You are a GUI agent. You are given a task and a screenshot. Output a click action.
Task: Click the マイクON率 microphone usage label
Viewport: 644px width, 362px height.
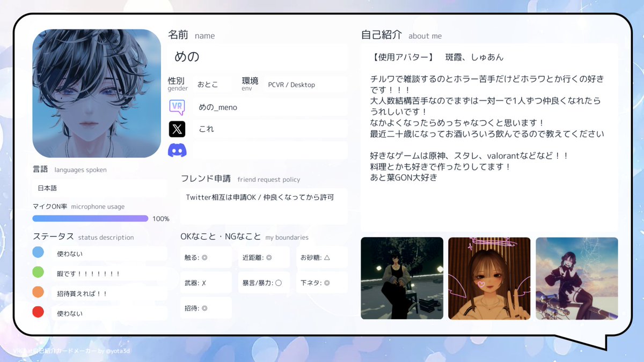pyautogui.click(x=78, y=206)
